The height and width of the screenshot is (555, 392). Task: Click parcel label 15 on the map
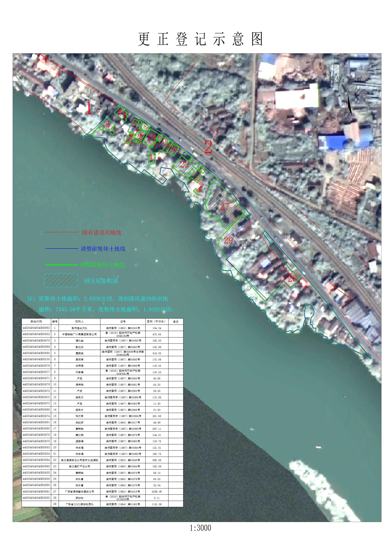click(x=152, y=138)
